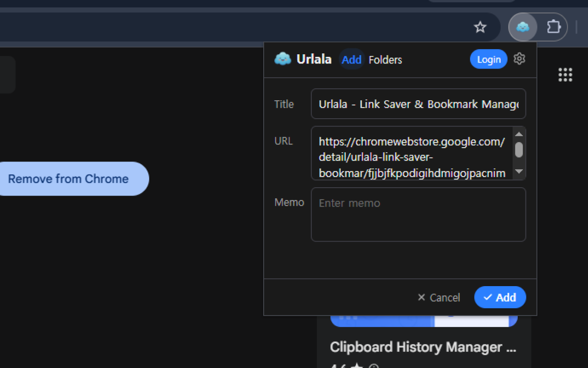Viewport: 588px width, 368px height.
Task: Click the Title label
Action: (x=284, y=104)
